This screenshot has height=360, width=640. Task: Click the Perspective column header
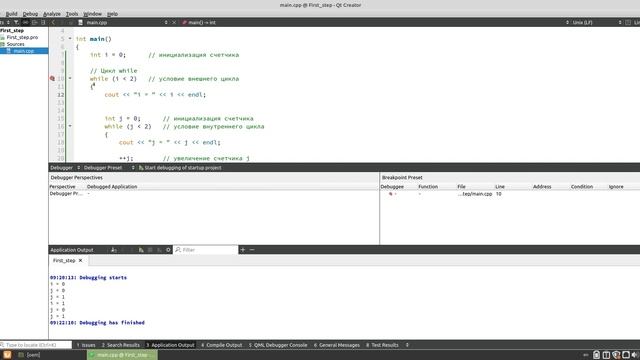(62, 187)
